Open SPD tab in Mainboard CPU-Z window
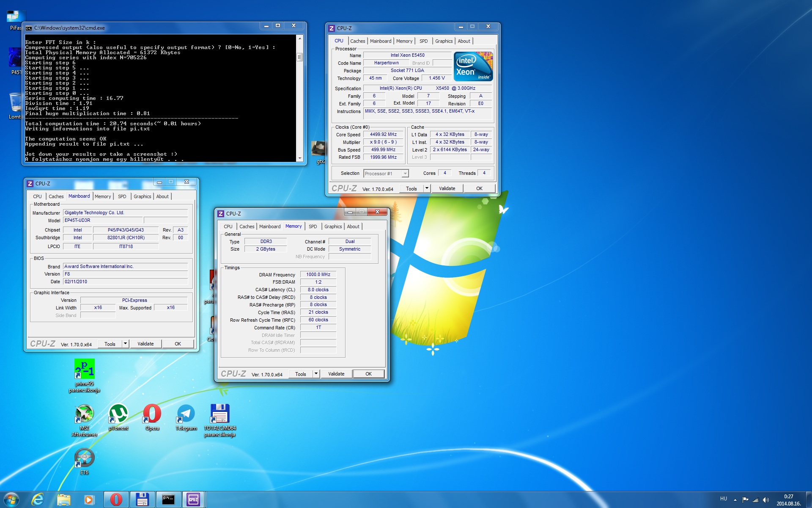812x508 pixels. 122,196
